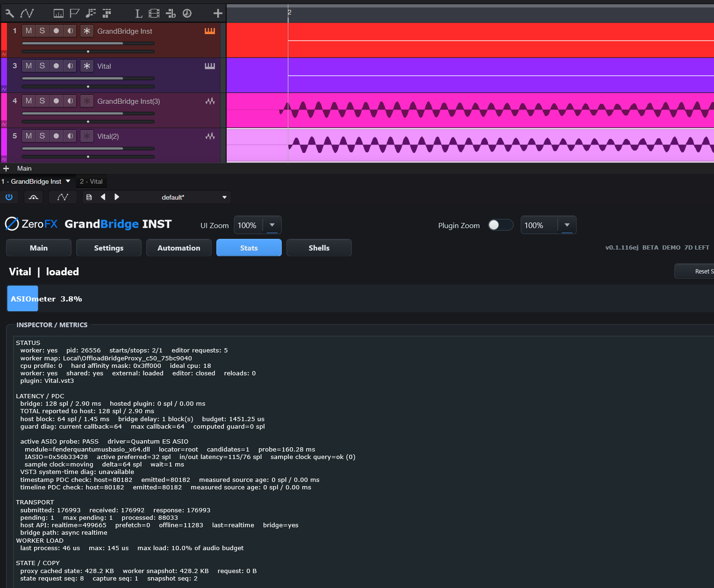Open the dropdown arrow beside 1 - GrandBridge Inst
714x588 pixels.
(68, 181)
